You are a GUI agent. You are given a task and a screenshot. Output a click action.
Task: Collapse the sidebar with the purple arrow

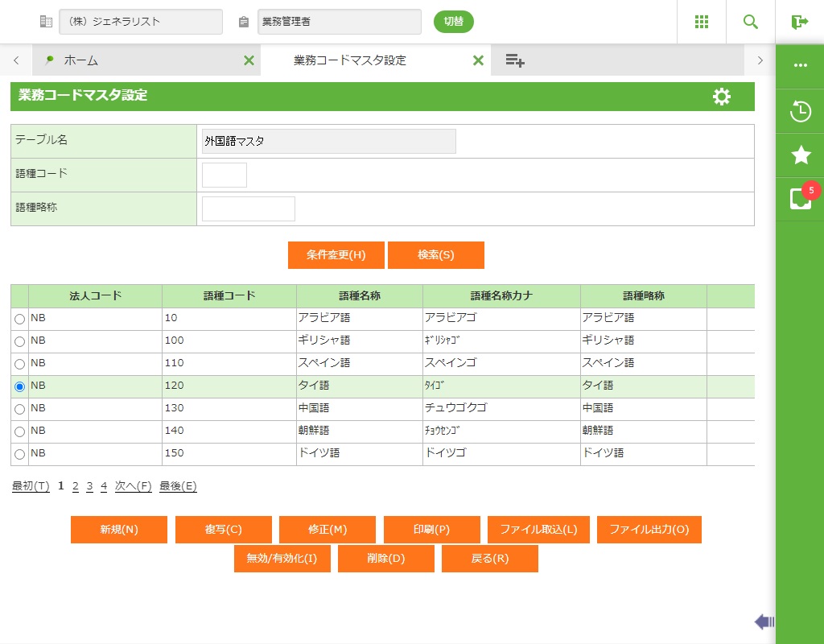(x=764, y=621)
